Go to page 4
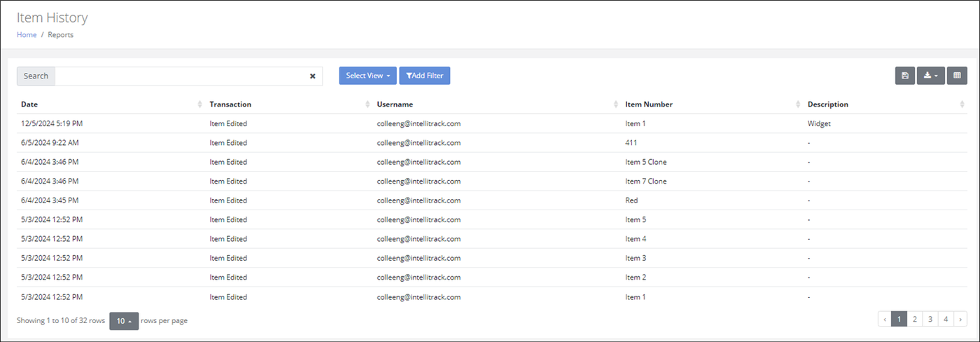This screenshot has height=342, width=980. [x=945, y=320]
